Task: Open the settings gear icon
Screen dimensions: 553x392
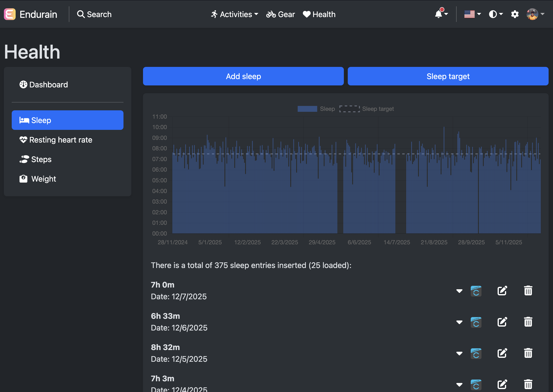Action: pyautogui.click(x=515, y=14)
